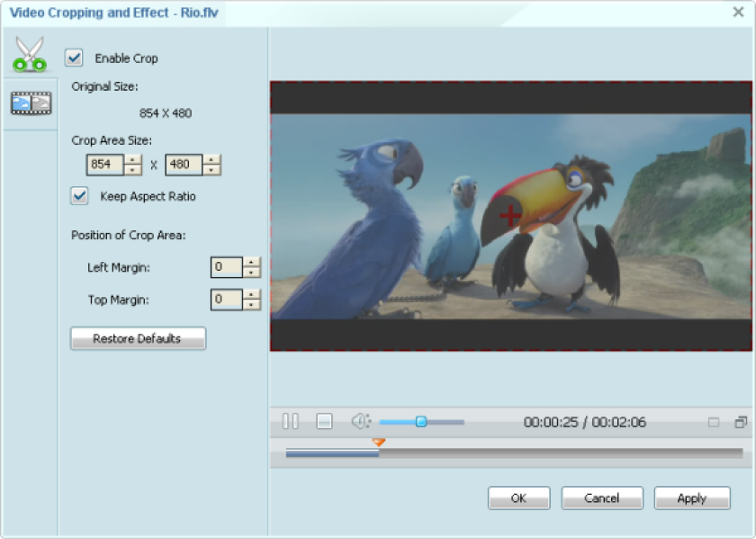Decrease crop width with down arrow
Screen dimensions: 756x539
point(133,170)
